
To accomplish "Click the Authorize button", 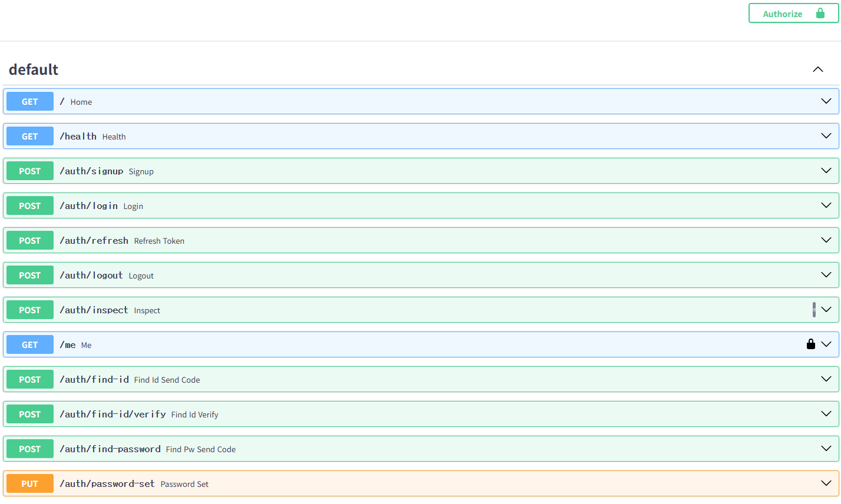I will 793,13.
